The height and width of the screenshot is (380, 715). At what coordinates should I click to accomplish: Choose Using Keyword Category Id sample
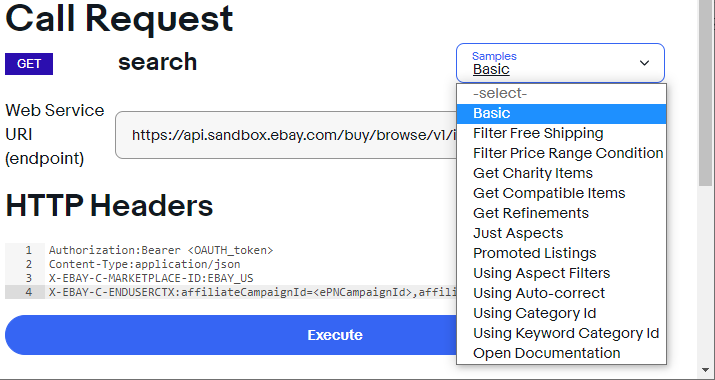pos(561,333)
